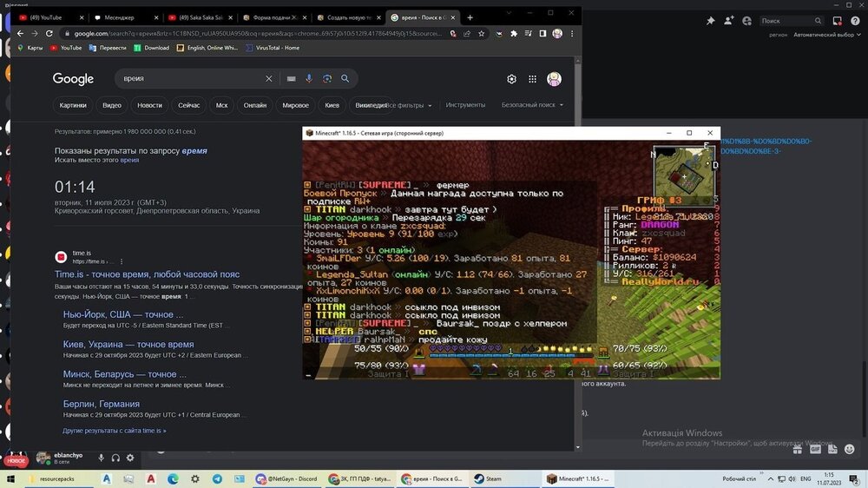This screenshot has width=868, height=488.
Task: Open Telegram from taskbar
Action: pyautogui.click(x=218, y=479)
